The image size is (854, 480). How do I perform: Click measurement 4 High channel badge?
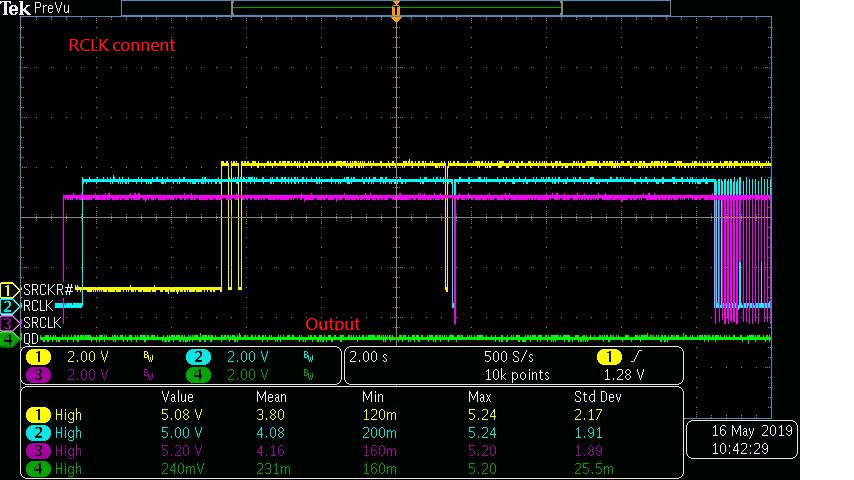click(x=38, y=469)
